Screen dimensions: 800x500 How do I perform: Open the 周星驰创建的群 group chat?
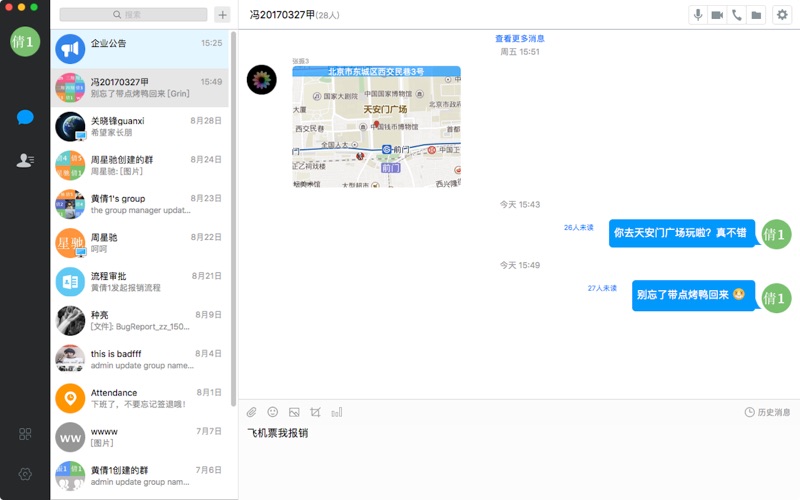(139, 165)
